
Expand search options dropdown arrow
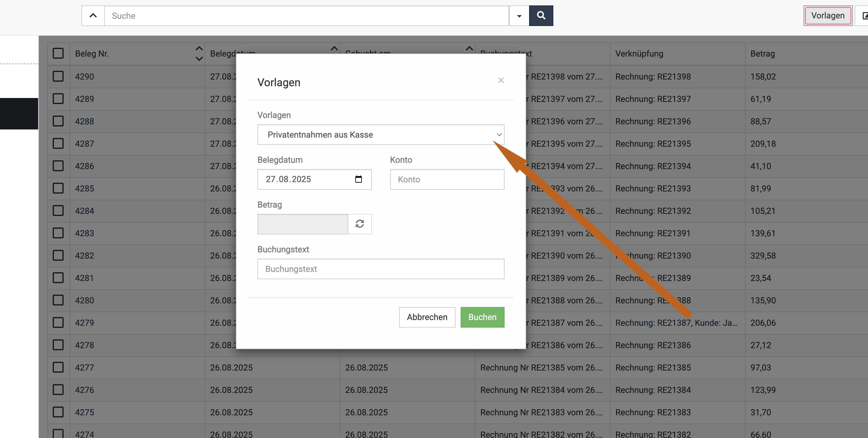click(519, 16)
